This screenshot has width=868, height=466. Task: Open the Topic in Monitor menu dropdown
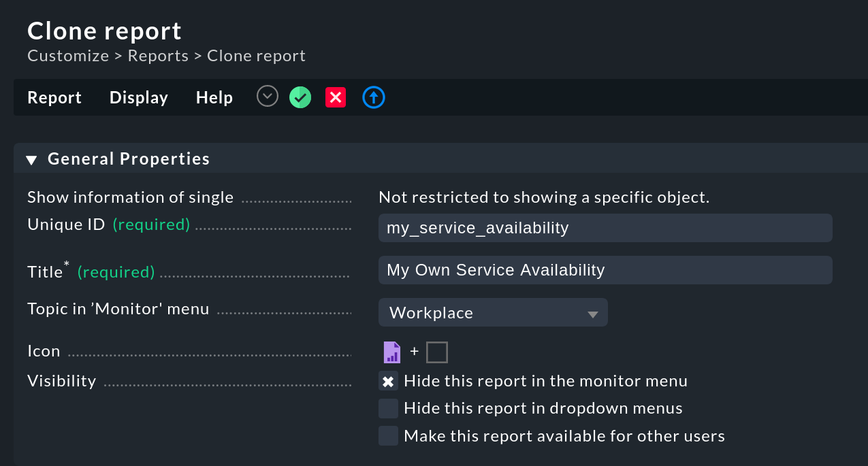(493, 313)
